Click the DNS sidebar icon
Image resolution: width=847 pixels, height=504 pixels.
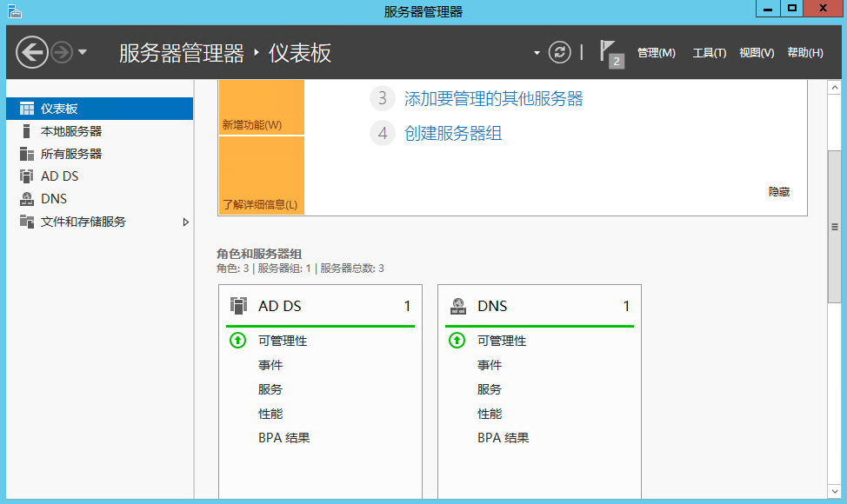click(26, 199)
